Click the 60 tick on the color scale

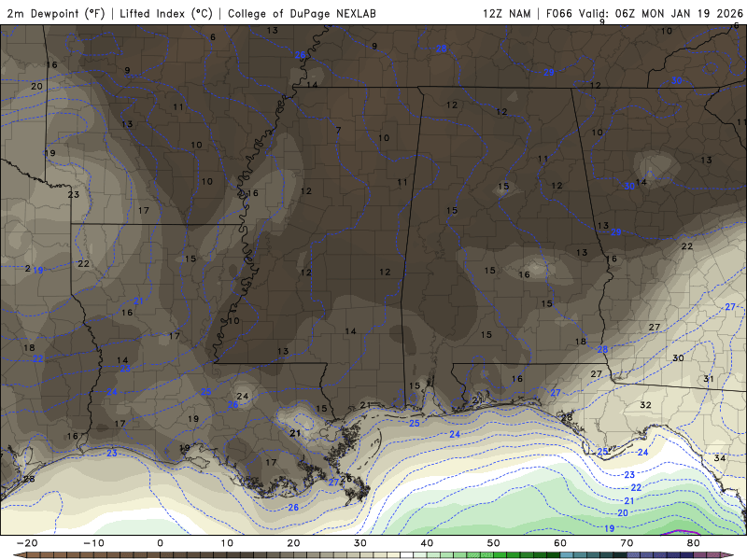(x=560, y=543)
